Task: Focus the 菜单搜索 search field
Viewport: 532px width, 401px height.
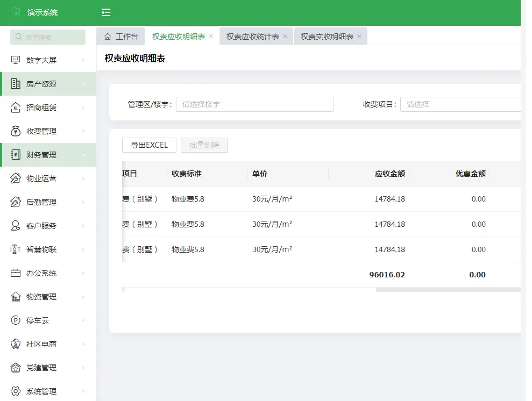Action: point(48,37)
